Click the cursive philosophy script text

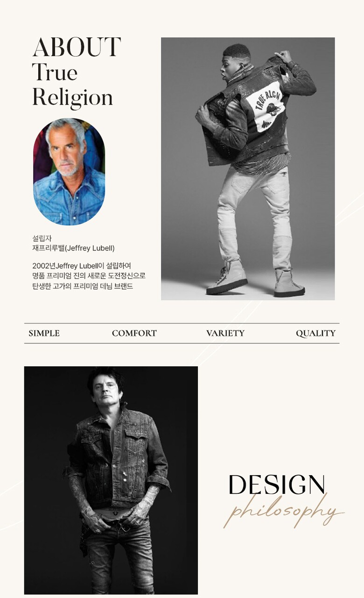pos(284,511)
